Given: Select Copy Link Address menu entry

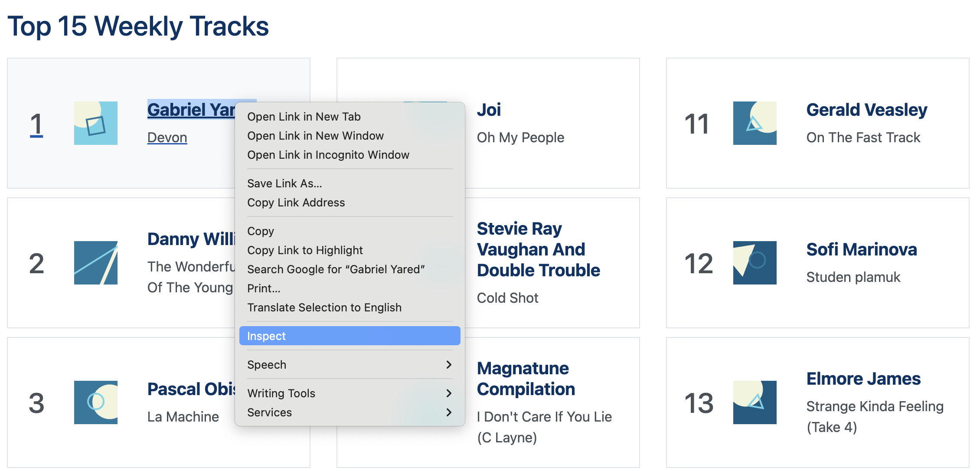Looking at the screenshot, I should click(x=350, y=203).
